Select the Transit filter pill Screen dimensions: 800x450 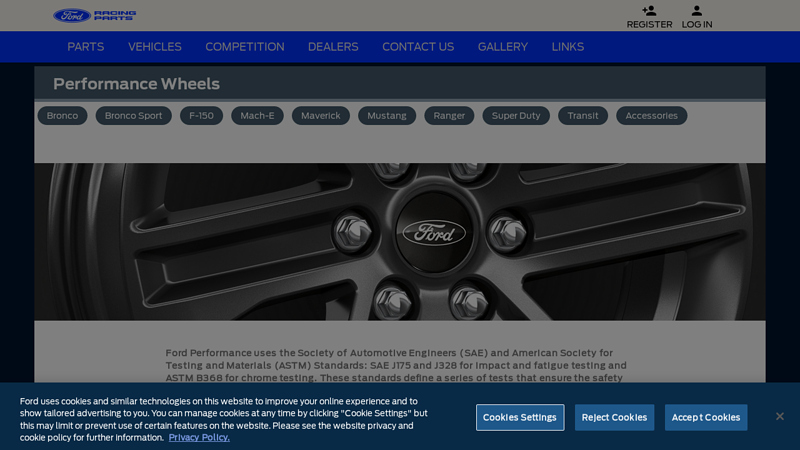(x=583, y=116)
